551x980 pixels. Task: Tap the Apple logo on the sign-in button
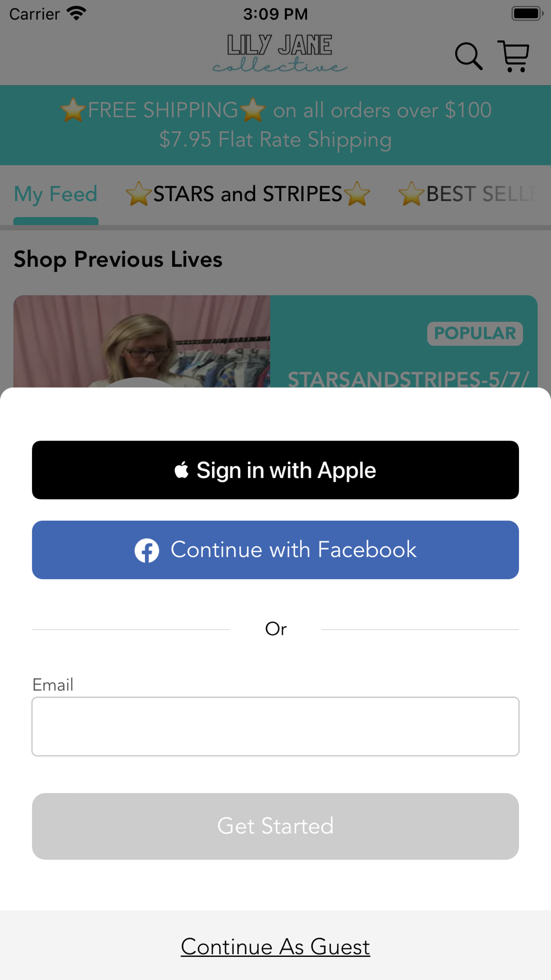click(182, 470)
